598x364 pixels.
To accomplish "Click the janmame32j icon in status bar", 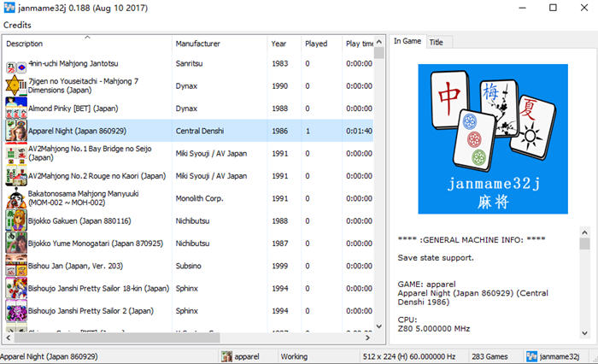I will pos(531,356).
